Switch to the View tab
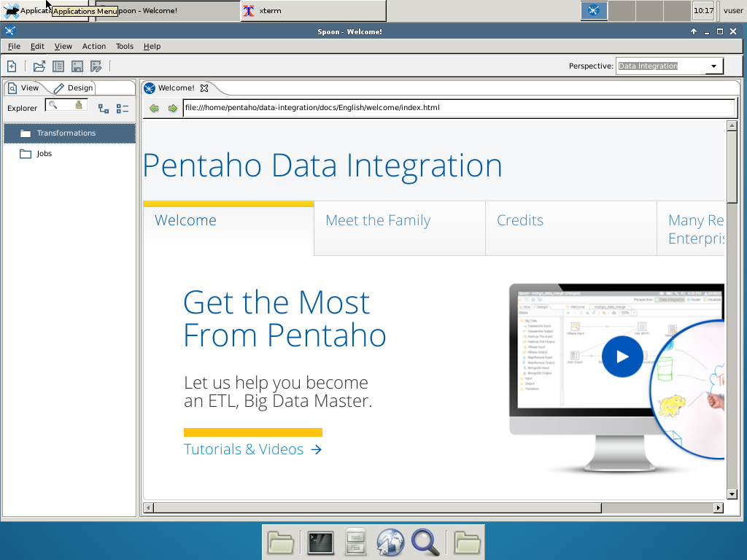 click(24, 88)
